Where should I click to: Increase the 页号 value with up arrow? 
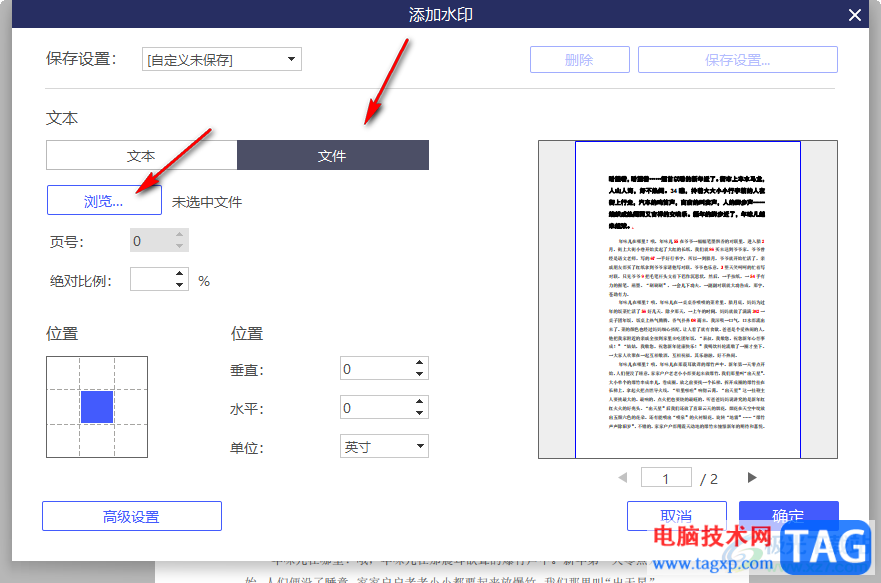pos(180,234)
